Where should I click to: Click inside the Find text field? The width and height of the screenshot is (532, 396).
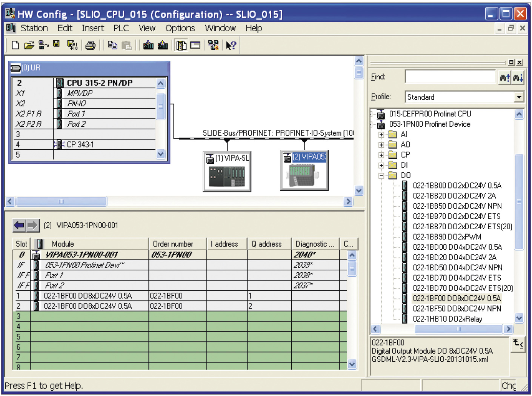pyautogui.click(x=451, y=77)
